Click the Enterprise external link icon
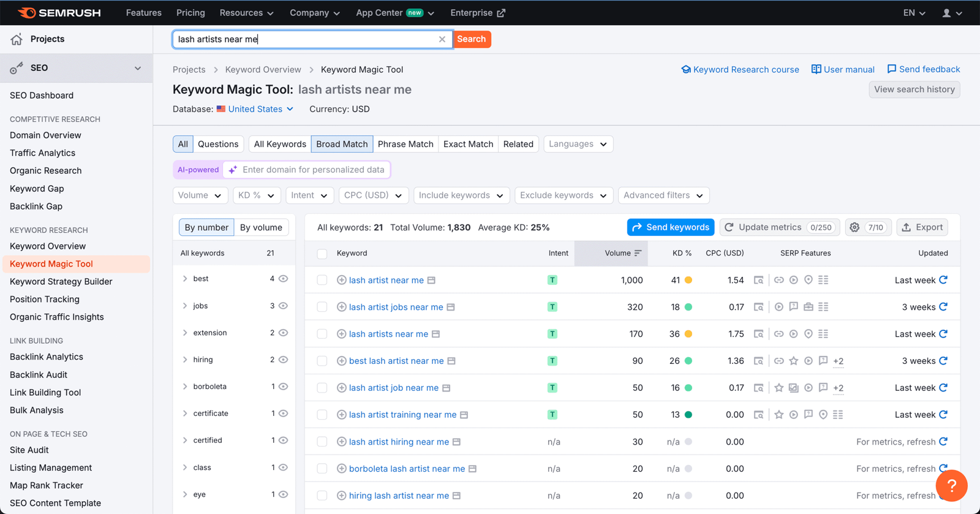 (501, 13)
